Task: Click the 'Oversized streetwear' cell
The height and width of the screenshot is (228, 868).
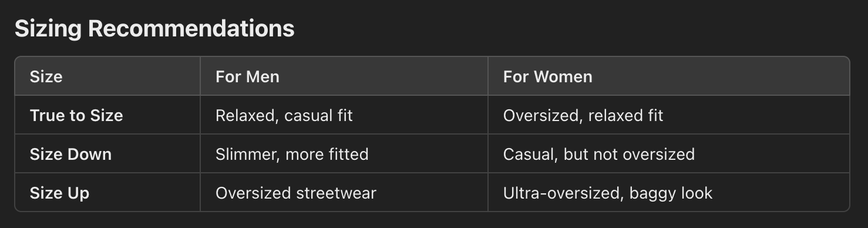Action: pos(296,193)
